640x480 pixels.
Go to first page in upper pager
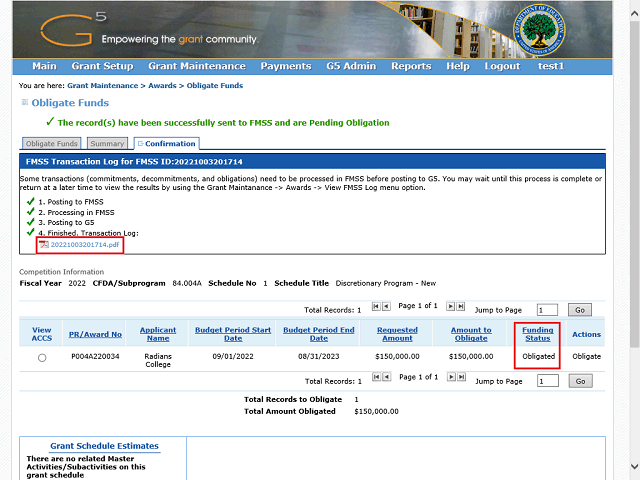click(376, 306)
